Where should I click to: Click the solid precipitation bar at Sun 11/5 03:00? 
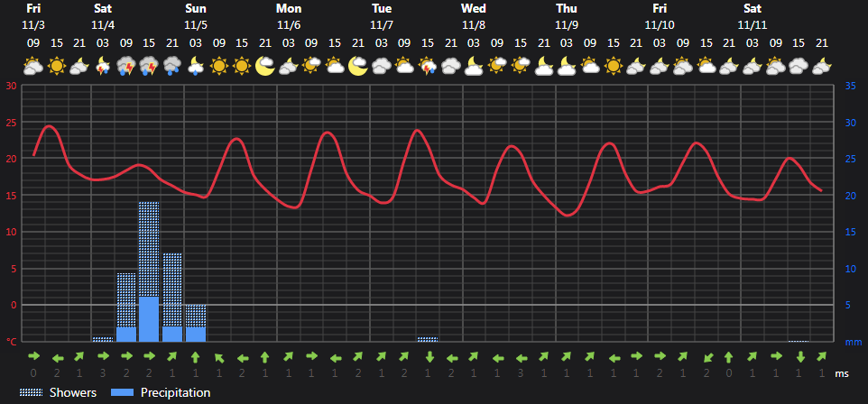tap(196, 335)
